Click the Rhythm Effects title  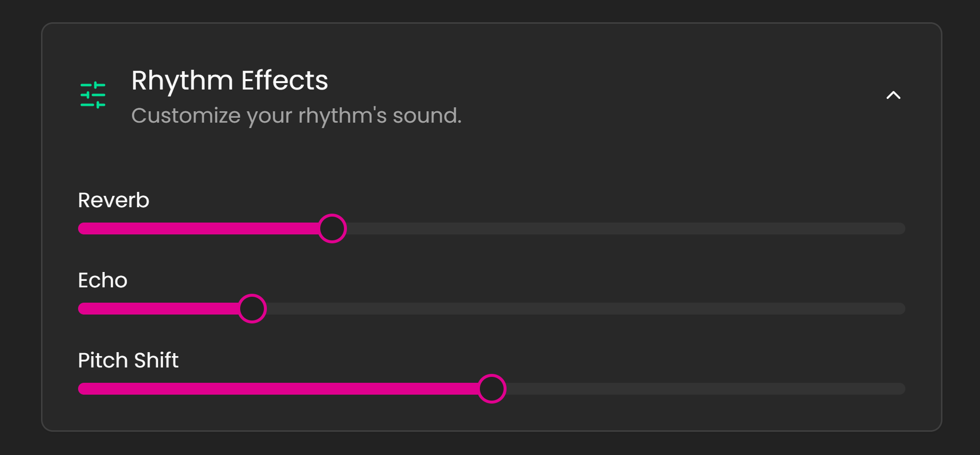229,80
